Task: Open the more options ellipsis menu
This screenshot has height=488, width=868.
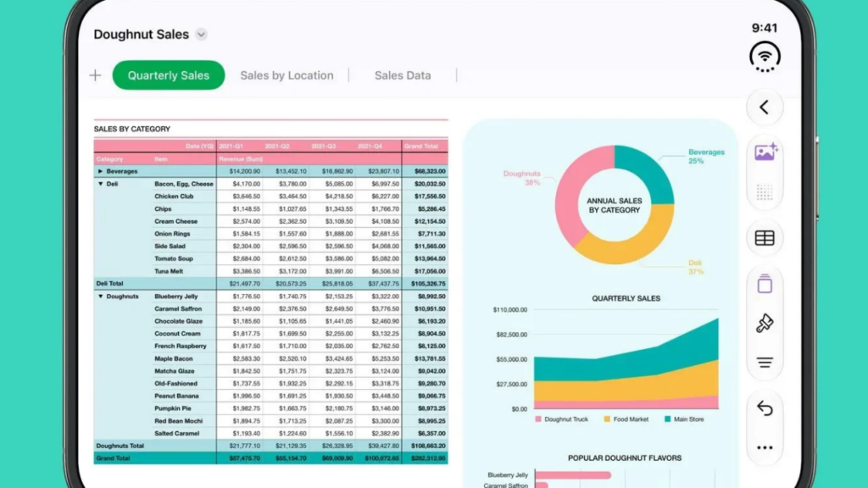Action: pyautogui.click(x=765, y=447)
